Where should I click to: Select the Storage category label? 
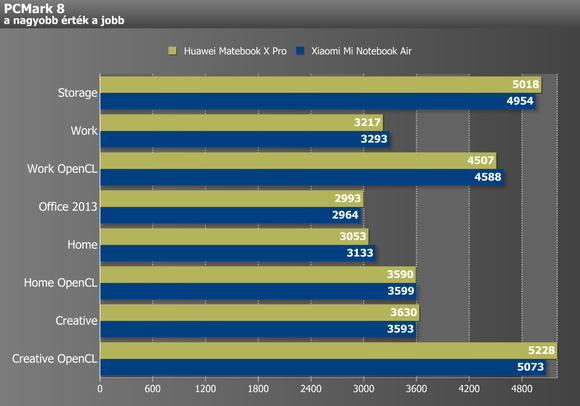(77, 93)
